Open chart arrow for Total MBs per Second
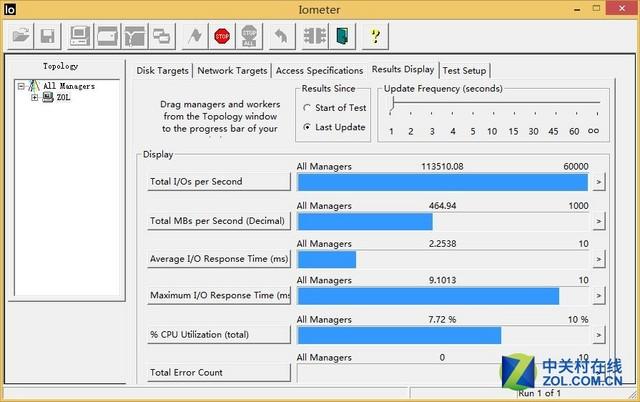640x402 pixels. 598,221
